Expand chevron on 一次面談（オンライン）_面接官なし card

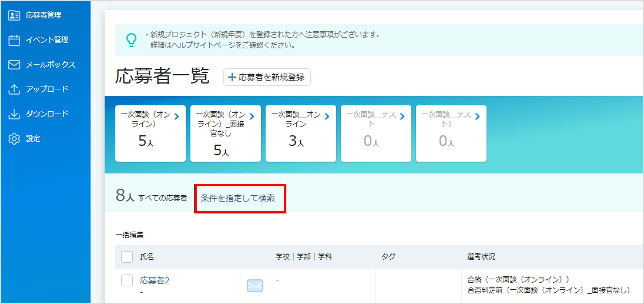pyautogui.click(x=252, y=116)
